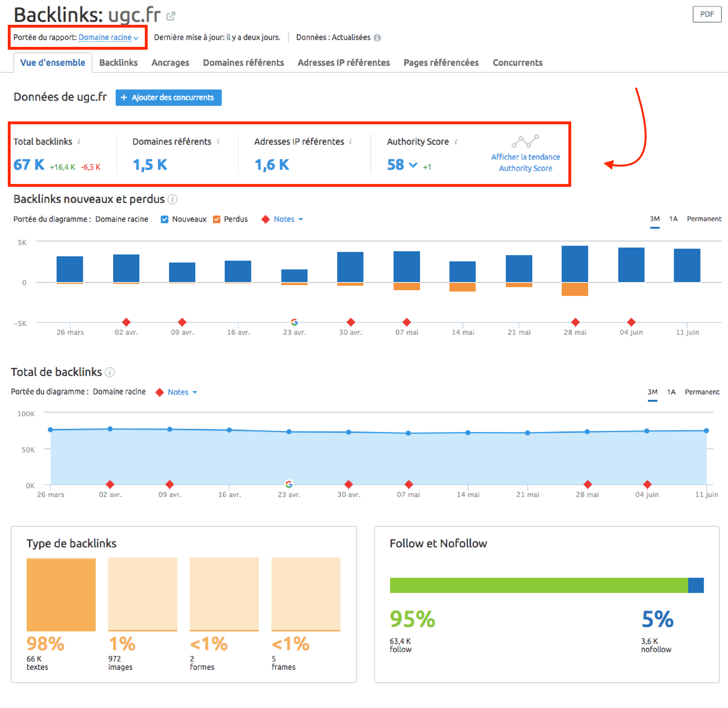Open the Pages référencées tab

point(441,63)
